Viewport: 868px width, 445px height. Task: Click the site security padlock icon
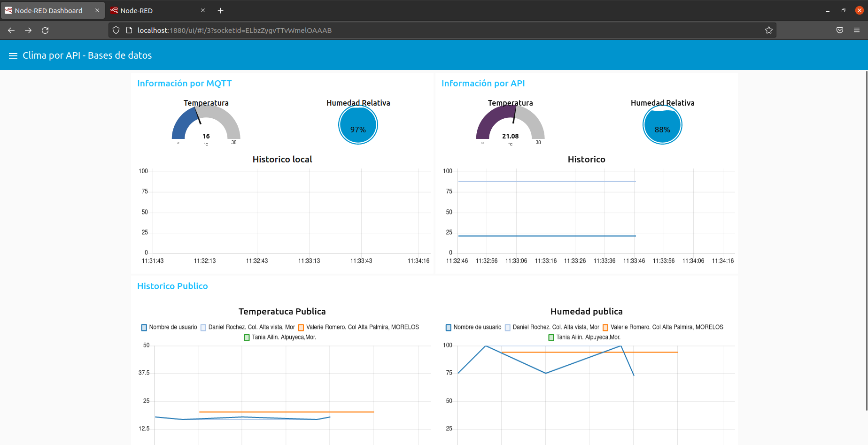click(x=128, y=30)
